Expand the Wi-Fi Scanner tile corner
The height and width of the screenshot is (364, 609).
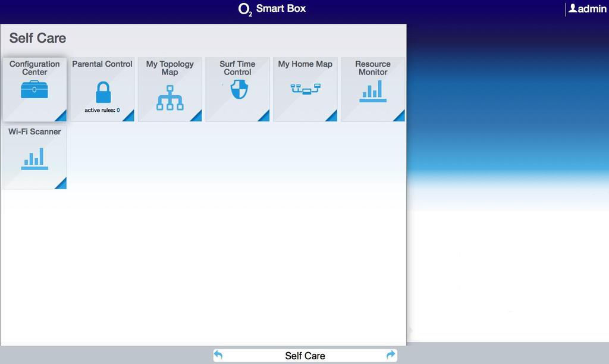(61, 183)
